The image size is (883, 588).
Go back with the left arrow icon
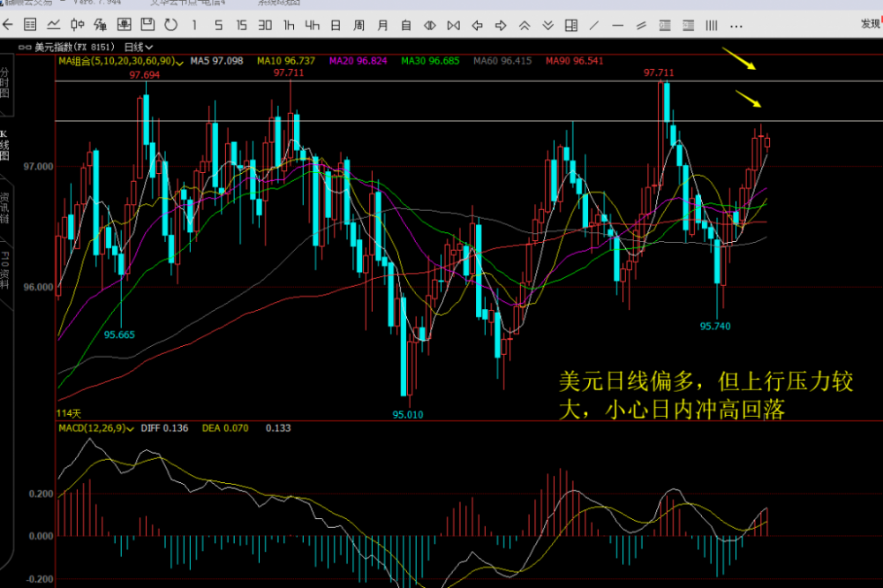click(8, 25)
